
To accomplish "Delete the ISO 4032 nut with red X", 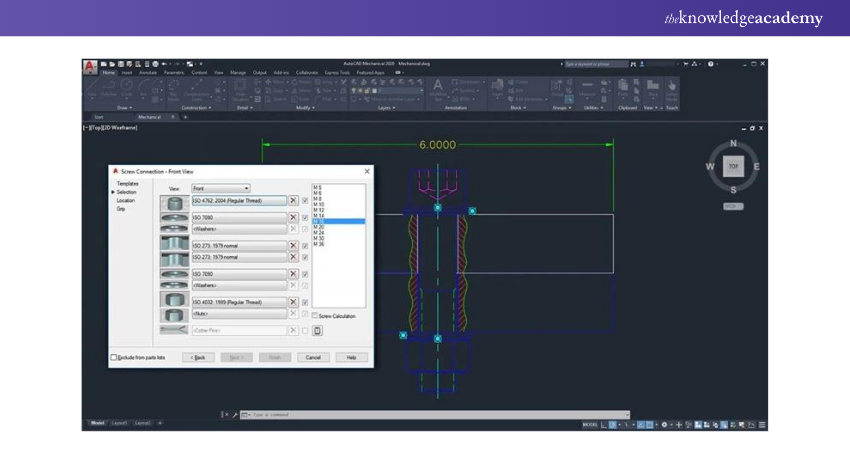I will tap(293, 301).
